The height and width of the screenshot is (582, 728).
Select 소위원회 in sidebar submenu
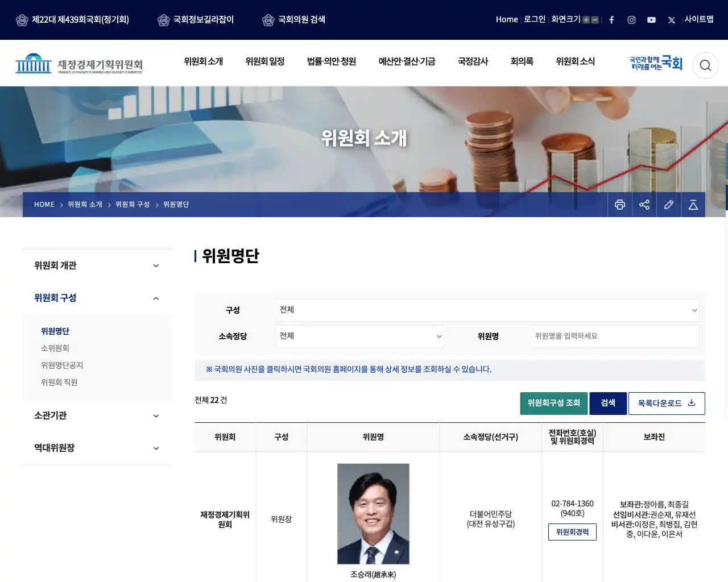(55, 348)
